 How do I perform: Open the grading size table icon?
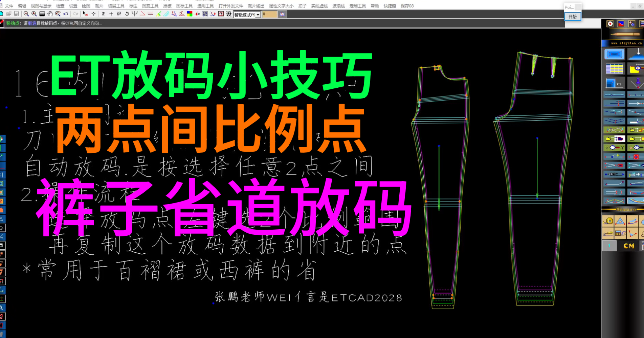614,69
